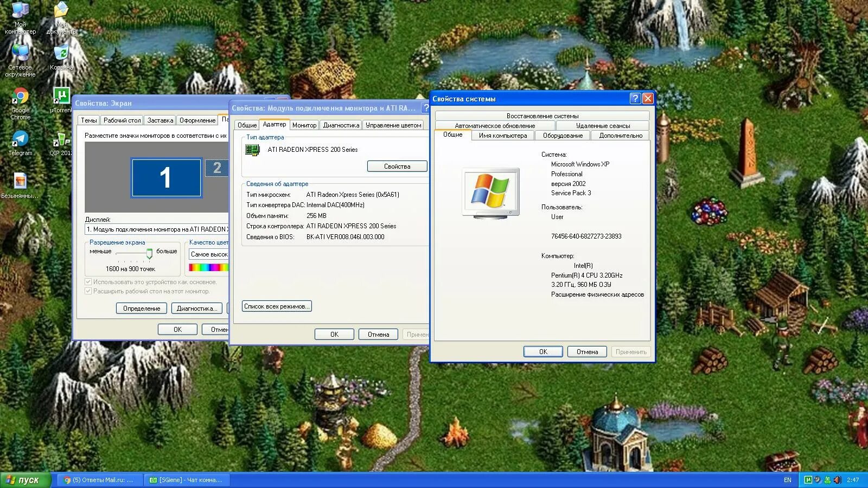Click the Pentium(R) 4 CPU 3.20GHz text
Viewport: 868px width, 488px height.
click(587, 275)
